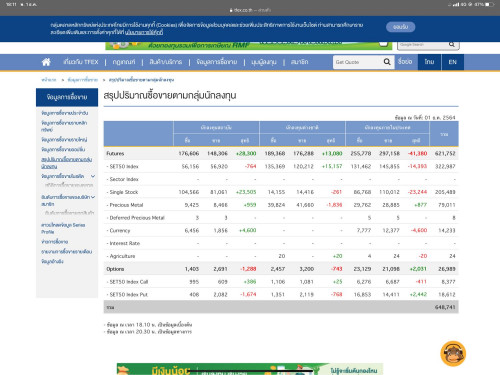
Task: Open the orange monkey chat assistant icon
Action: [453, 354]
